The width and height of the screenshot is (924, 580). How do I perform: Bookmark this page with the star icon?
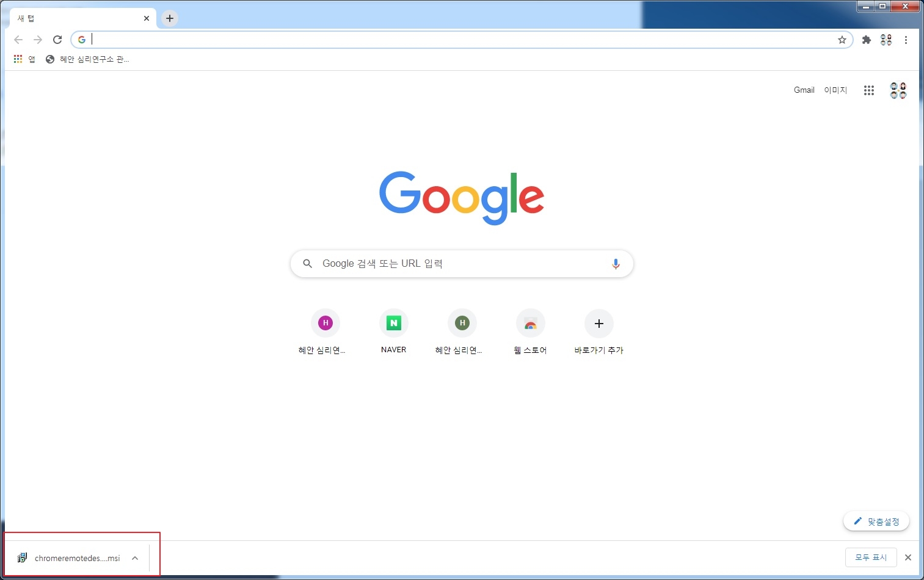pyautogui.click(x=842, y=40)
